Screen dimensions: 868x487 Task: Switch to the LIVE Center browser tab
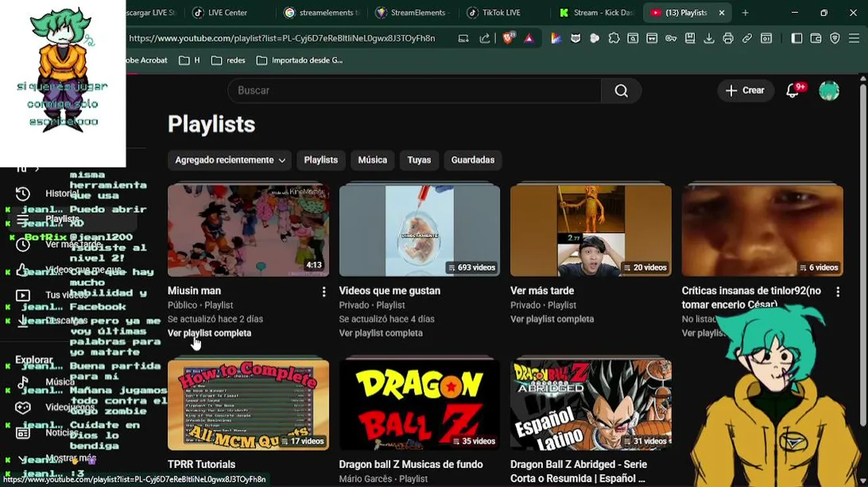coord(228,12)
